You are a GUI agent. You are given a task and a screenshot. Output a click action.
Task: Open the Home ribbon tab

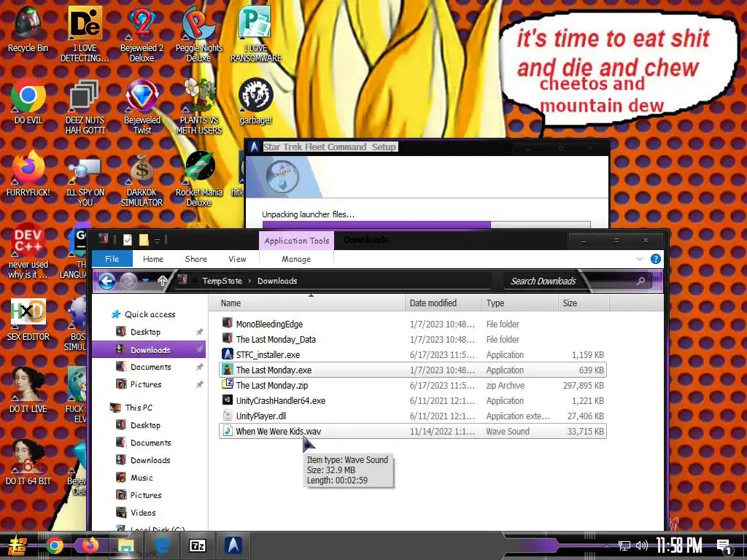tap(153, 259)
